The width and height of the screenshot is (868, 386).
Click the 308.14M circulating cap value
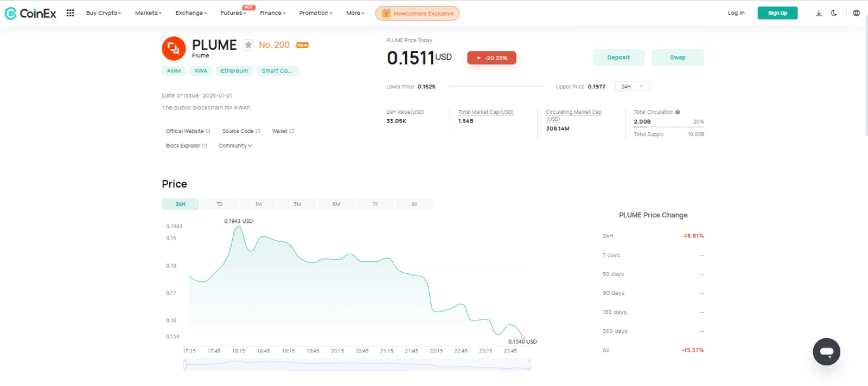pos(558,128)
